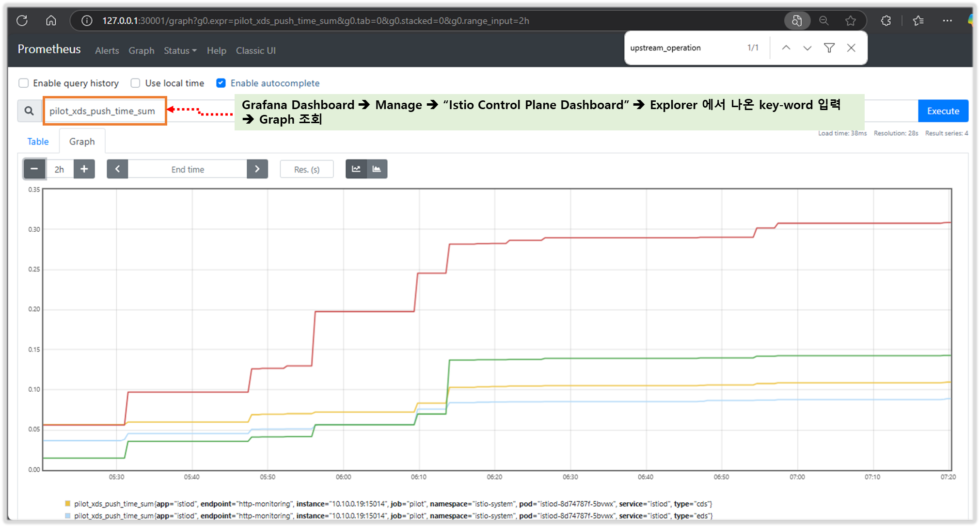Disable the Enable autocomplete checkbox
980x527 pixels.
221,83
